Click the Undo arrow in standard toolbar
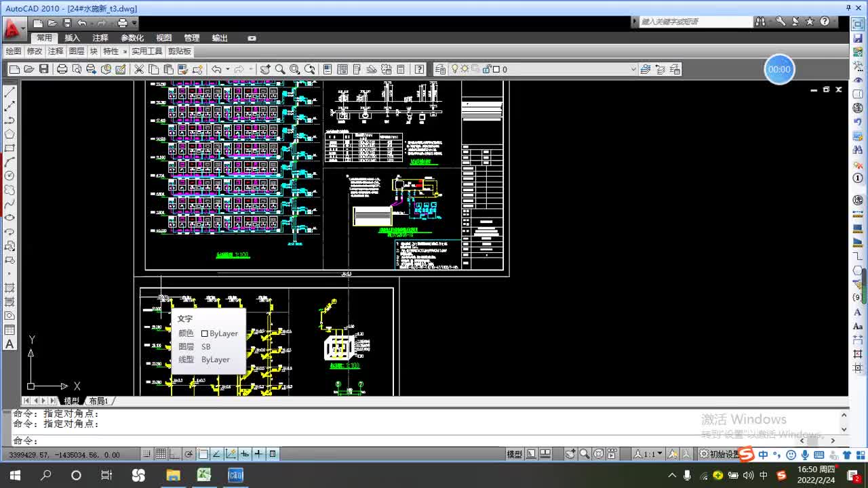Image resolution: width=868 pixels, height=488 pixels. [216, 69]
